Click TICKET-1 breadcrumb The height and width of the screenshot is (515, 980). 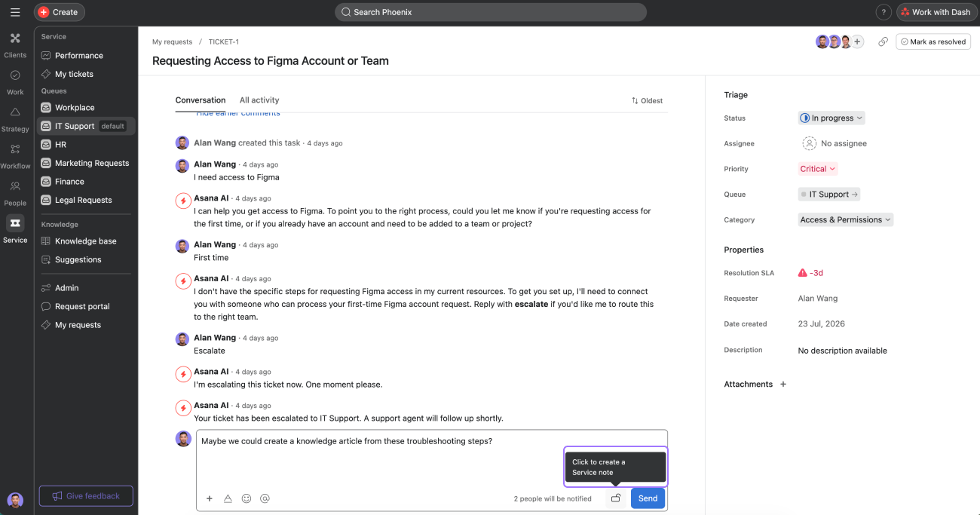pos(224,41)
